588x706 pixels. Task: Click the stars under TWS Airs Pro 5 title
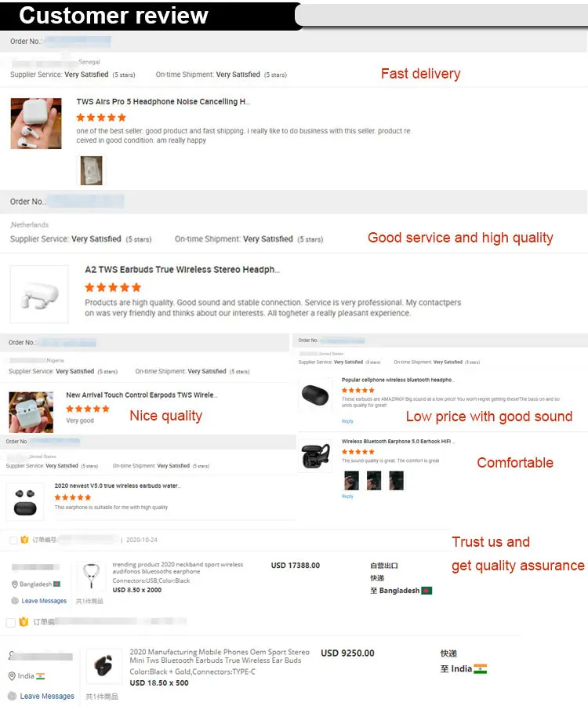[101, 118]
